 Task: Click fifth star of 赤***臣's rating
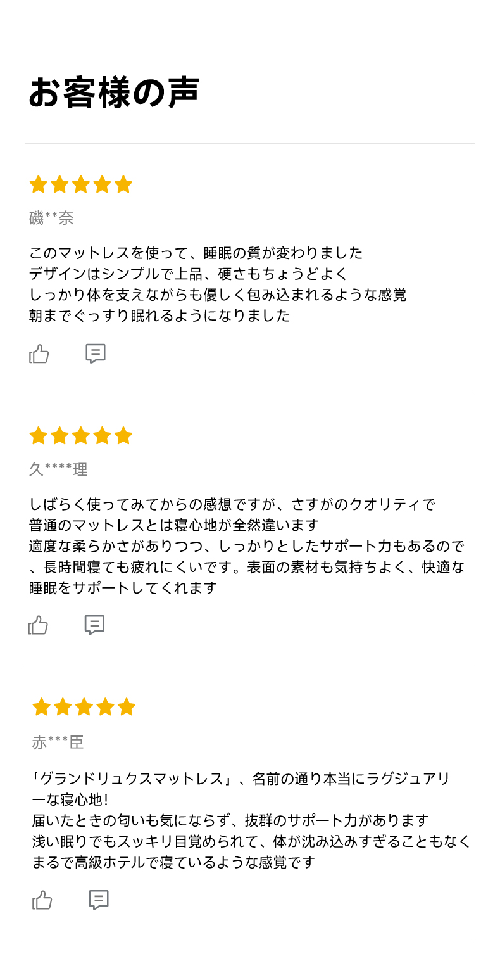click(127, 707)
